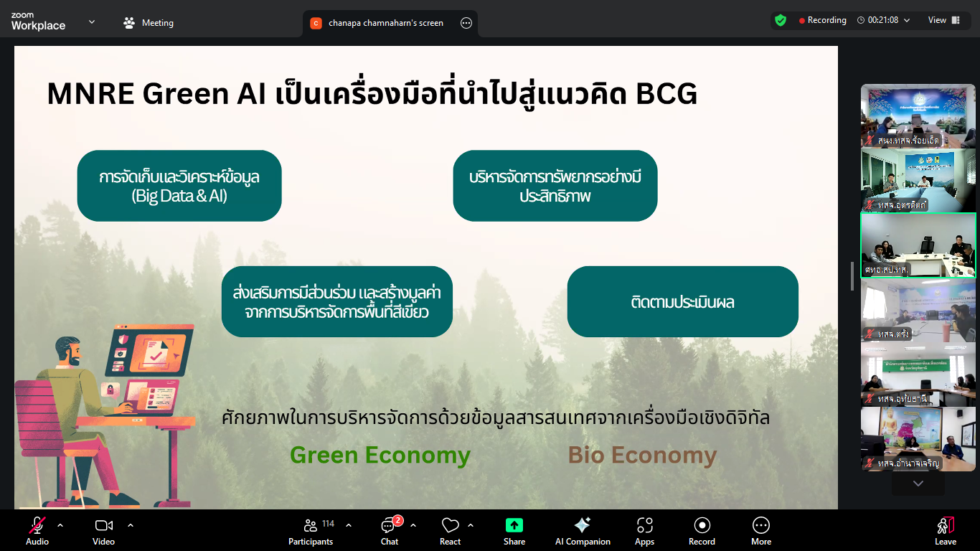Open the Chat panel
Screen dimensions: 980x551
click(x=390, y=532)
